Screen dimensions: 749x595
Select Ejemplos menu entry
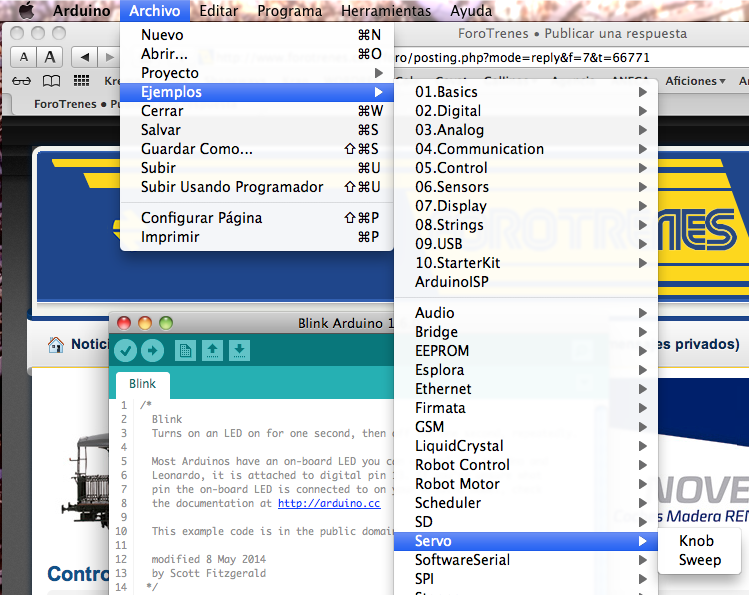257,92
